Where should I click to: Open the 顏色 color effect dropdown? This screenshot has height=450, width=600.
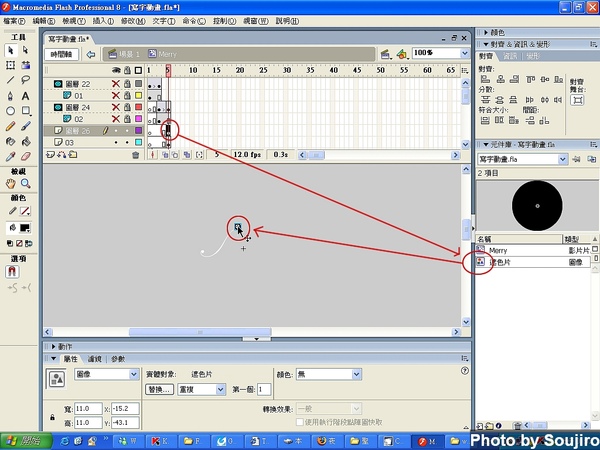pos(356,374)
